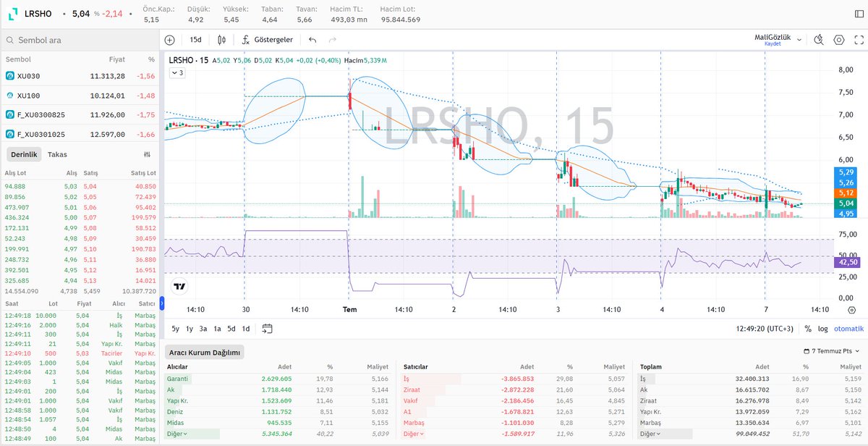Toggle the otomatik auto scale mode

tap(848, 329)
